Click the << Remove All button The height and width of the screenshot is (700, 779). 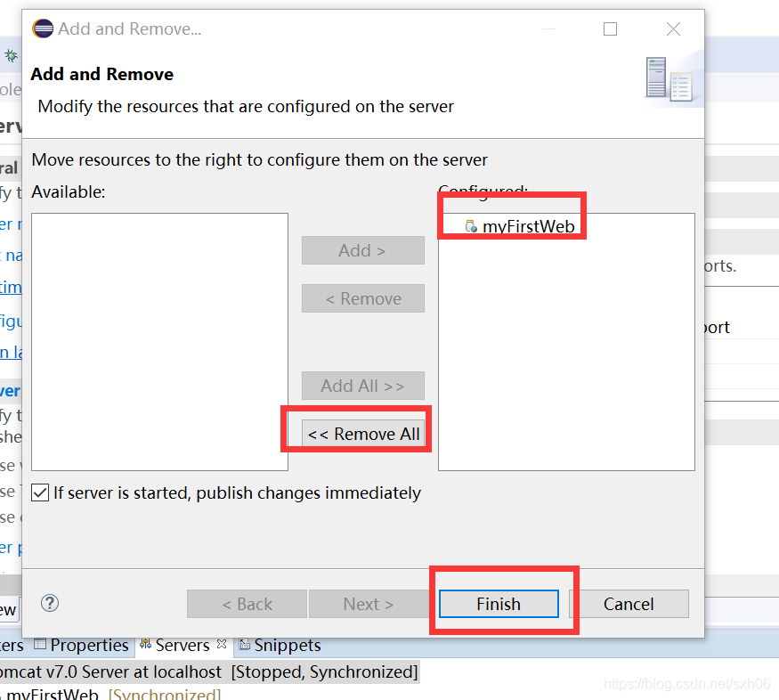[x=363, y=434]
